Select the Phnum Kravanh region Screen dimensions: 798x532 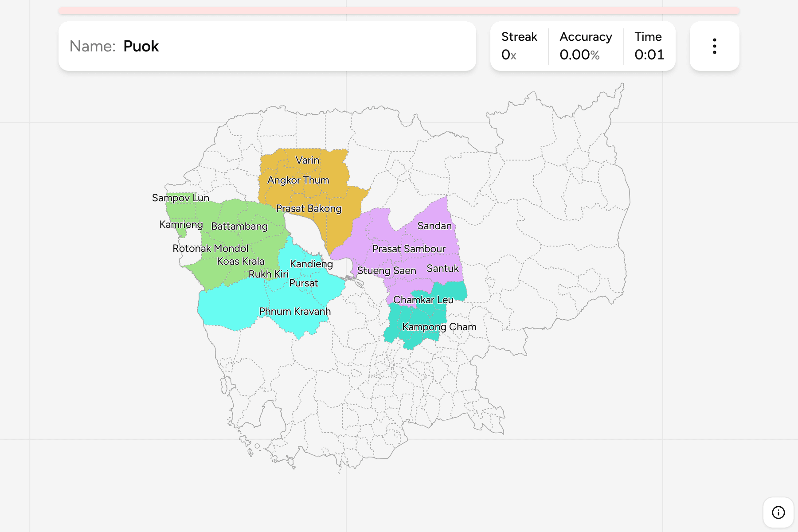click(x=295, y=311)
